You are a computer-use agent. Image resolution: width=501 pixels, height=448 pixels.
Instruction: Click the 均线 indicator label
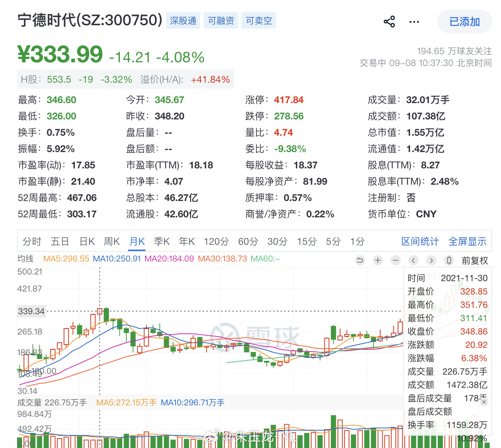tap(25, 258)
